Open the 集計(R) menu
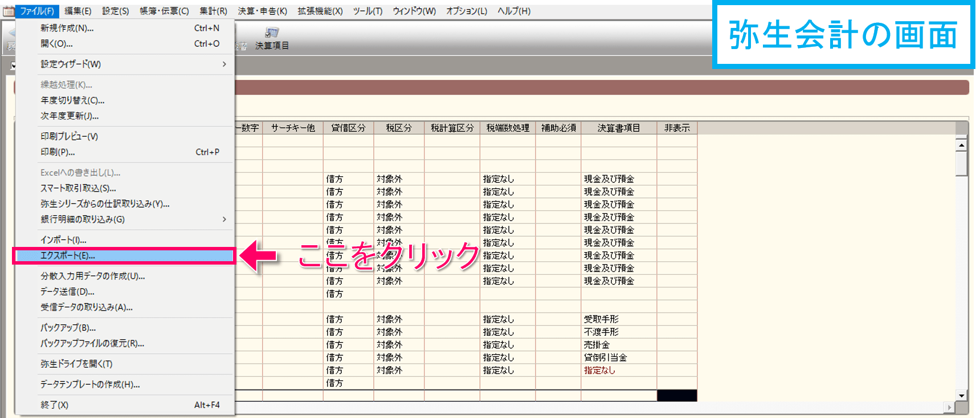This screenshot has width=980, height=418. coord(214,11)
